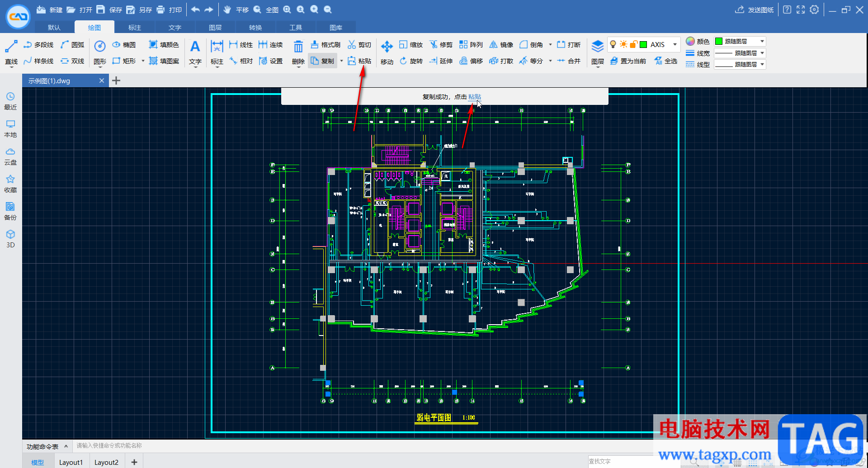Select the 样条线 spline tool
The width and height of the screenshot is (868, 468).
point(38,61)
